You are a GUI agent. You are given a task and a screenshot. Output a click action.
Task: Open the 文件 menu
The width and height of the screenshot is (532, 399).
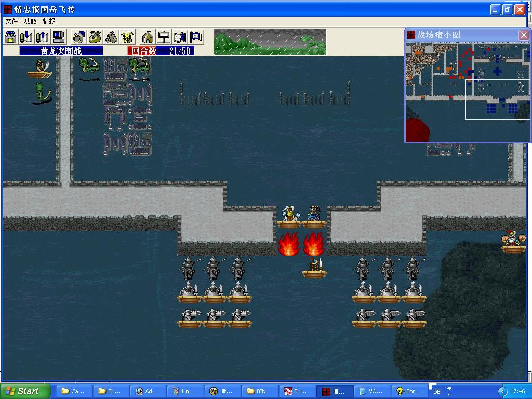click(x=11, y=21)
